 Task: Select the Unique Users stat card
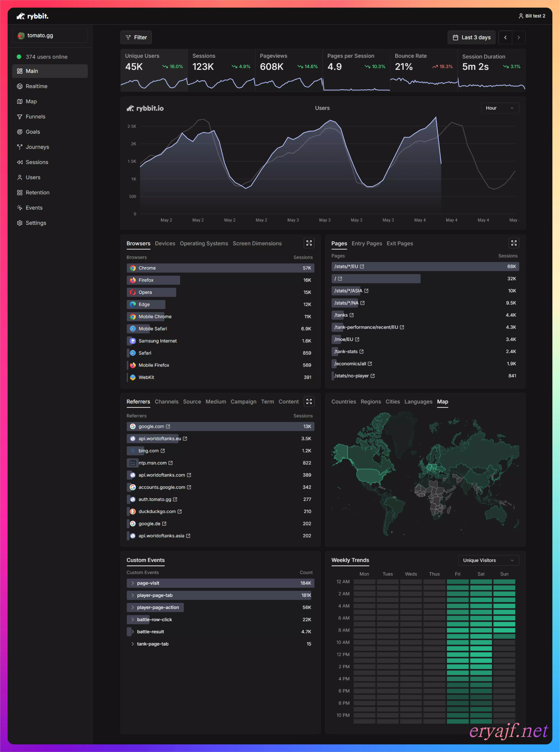[x=154, y=70]
